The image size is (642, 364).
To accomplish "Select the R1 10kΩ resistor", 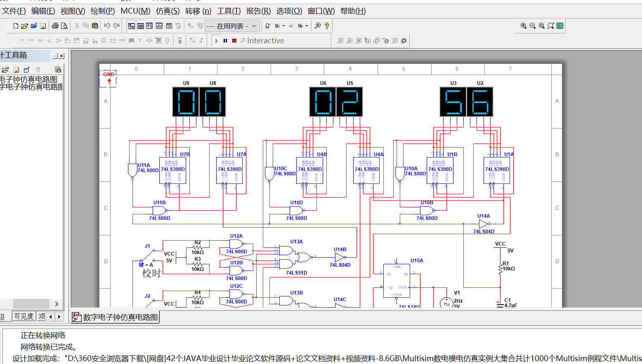I will coord(501,268).
